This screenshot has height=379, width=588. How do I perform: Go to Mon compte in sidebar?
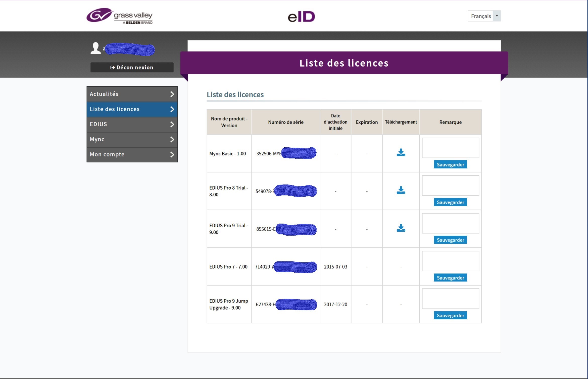coord(132,154)
